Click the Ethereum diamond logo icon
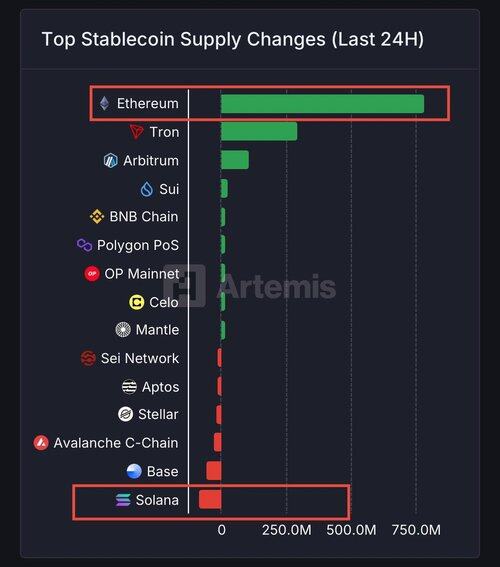 (104, 103)
